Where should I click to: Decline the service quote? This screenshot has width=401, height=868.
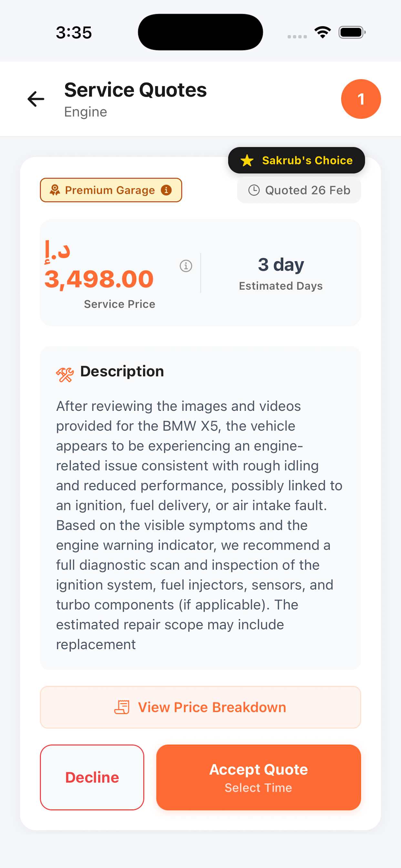tap(92, 777)
